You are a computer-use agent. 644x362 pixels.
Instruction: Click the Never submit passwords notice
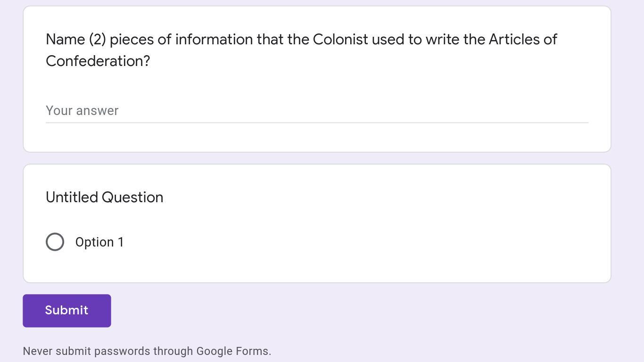point(147,351)
